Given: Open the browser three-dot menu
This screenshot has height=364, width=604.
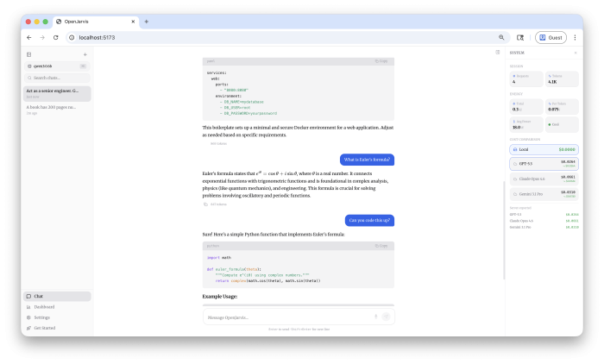Looking at the screenshot, I should [x=575, y=38].
